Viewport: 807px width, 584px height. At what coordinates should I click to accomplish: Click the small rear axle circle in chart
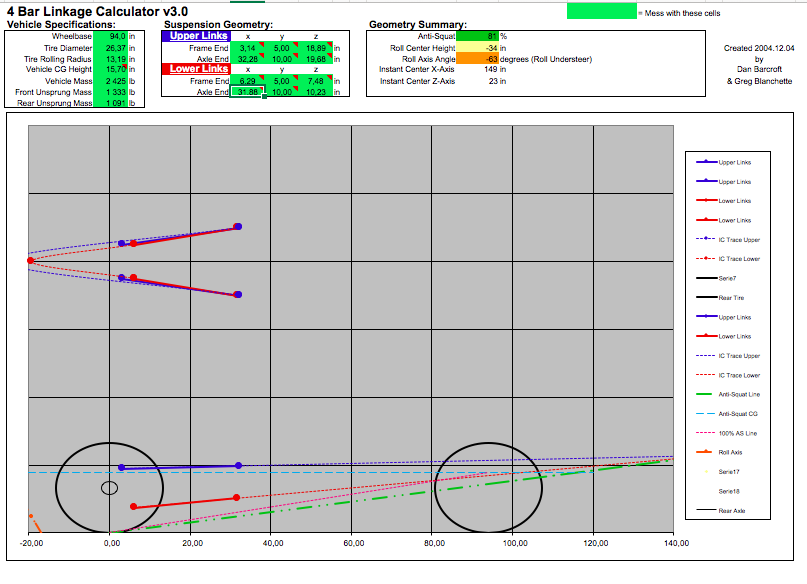click(109, 488)
